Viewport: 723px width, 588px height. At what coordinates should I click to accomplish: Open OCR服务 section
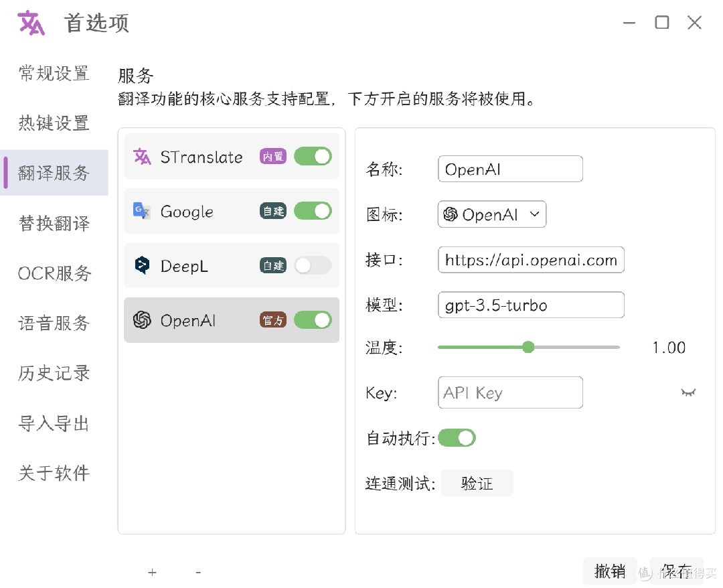(x=54, y=273)
